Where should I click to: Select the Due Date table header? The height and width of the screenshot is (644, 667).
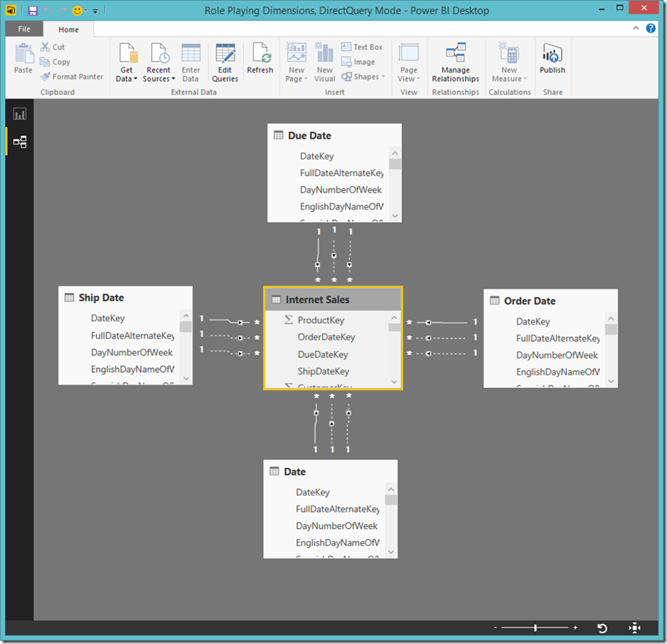click(x=335, y=135)
